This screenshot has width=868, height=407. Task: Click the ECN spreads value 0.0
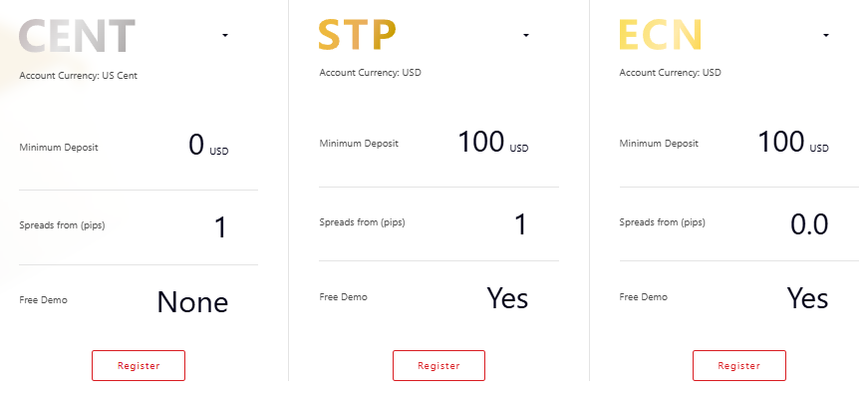tap(809, 224)
